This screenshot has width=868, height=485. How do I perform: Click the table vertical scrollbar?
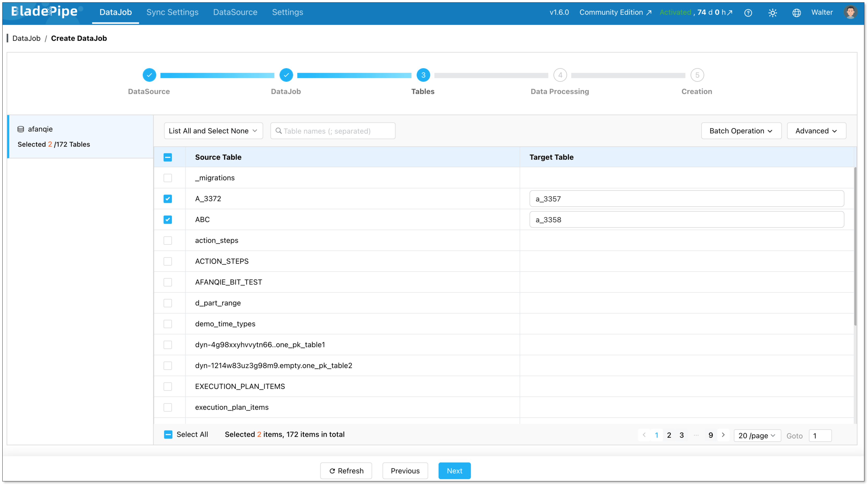click(x=855, y=246)
